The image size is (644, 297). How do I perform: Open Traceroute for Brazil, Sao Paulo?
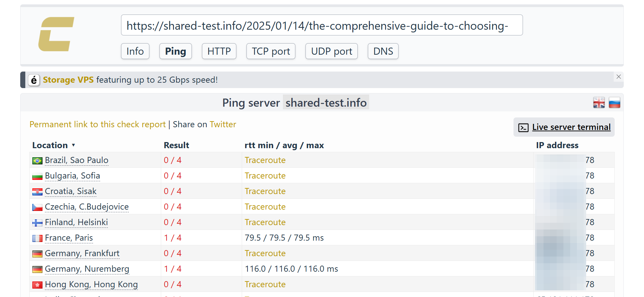point(265,160)
